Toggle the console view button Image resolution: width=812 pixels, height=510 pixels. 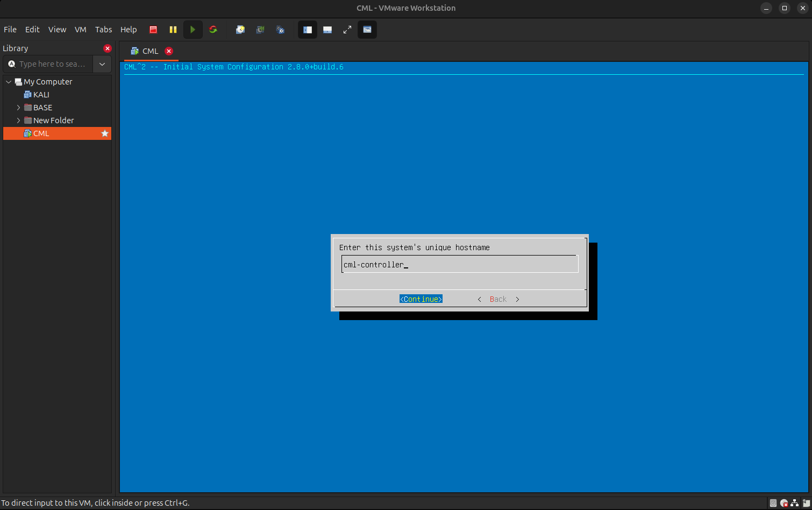(x=367, y=30)
